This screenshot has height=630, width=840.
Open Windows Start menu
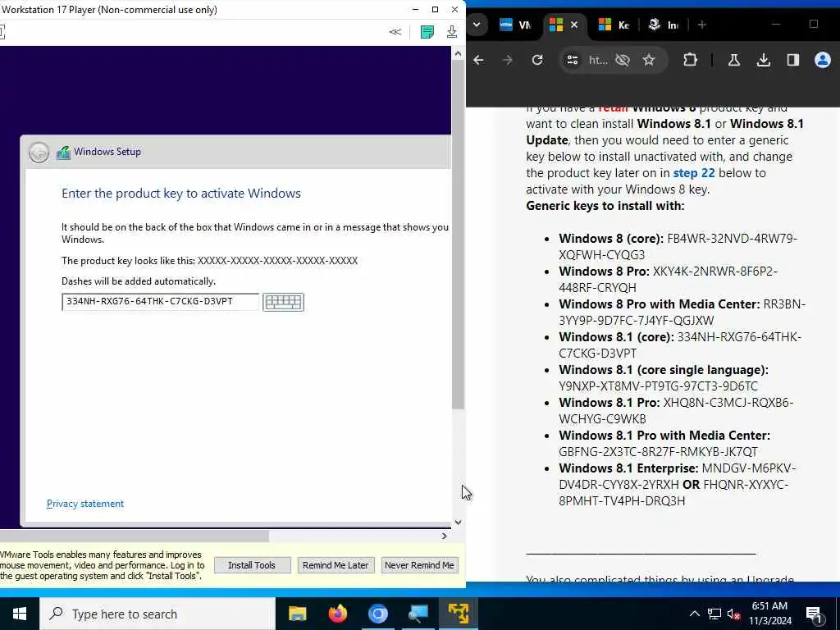coord(20,614)
